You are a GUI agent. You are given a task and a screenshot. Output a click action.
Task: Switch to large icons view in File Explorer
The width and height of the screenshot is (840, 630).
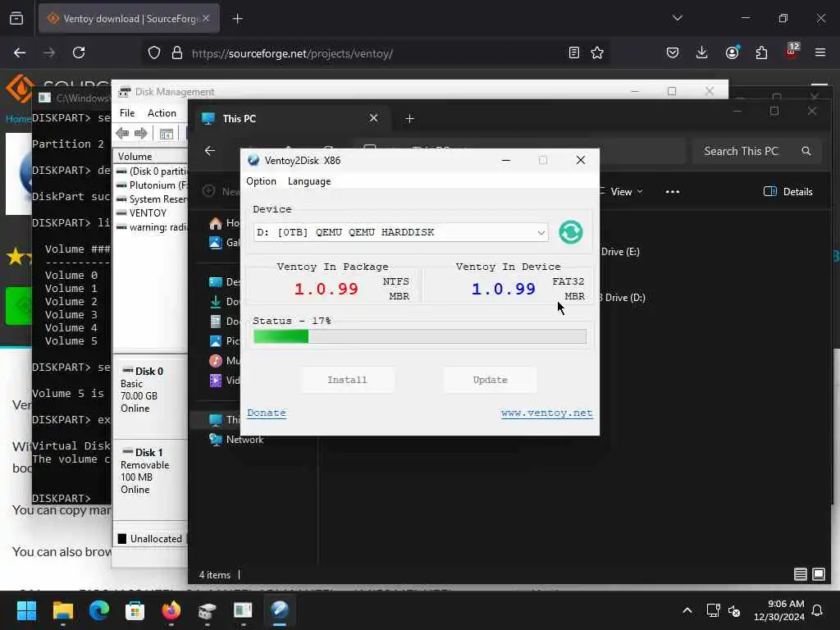819,574
